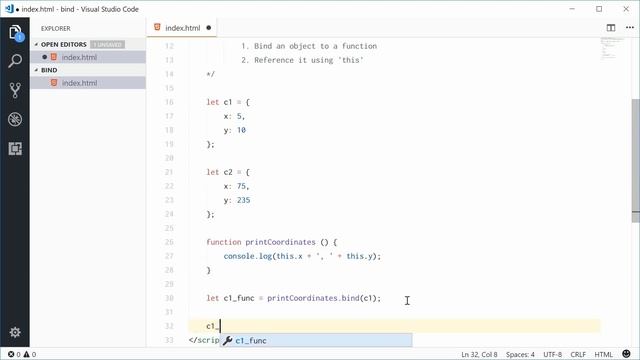Change language mode via HTML indicator
Image resolution: width=640 pixels, height=360 pixels.
[603, 354]
